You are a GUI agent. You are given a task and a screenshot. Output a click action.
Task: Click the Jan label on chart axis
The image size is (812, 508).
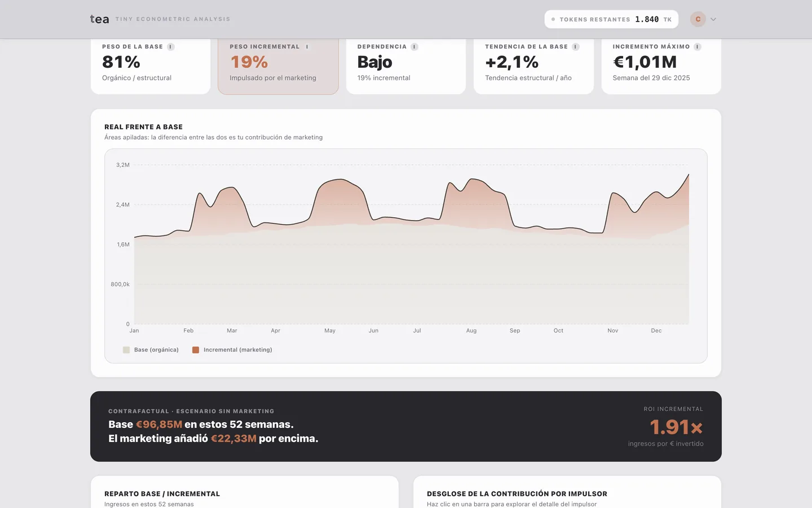(134, 331)
